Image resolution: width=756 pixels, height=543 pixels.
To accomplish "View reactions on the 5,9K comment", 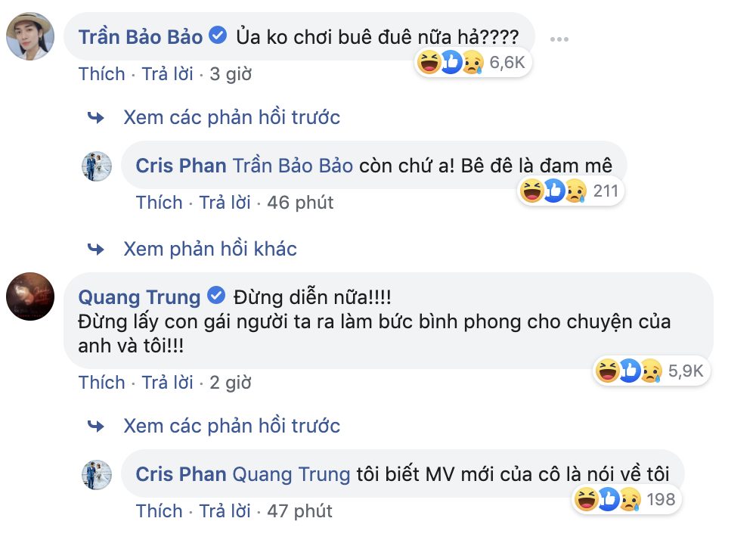I will coord(650,371).
